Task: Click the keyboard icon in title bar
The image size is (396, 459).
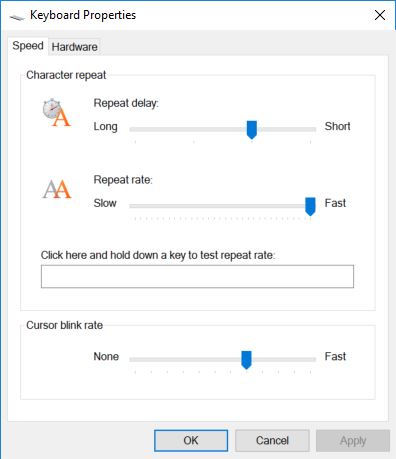Action: click(x=17, y=17)
